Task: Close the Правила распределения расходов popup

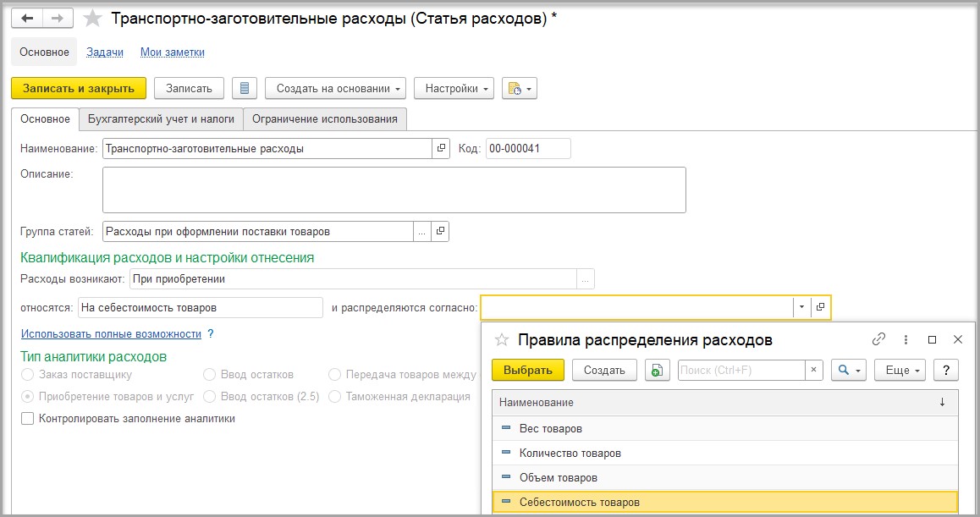Action: [957, 339]
